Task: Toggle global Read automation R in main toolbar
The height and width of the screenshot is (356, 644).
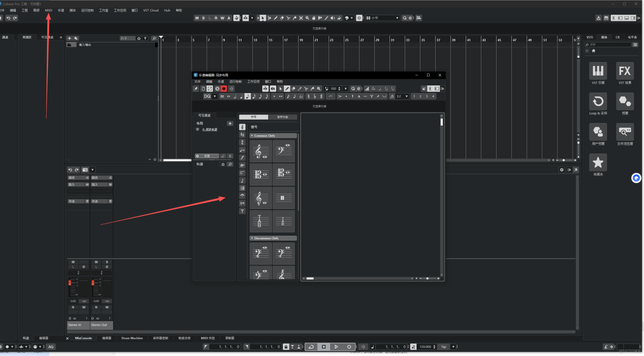Action: tap(216, 18)
